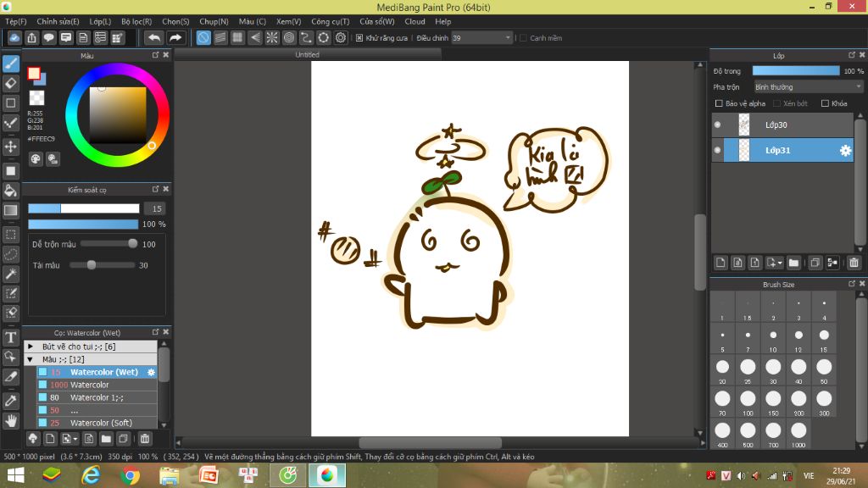
Task: Check the Khóa lock option
Action: 825,103
